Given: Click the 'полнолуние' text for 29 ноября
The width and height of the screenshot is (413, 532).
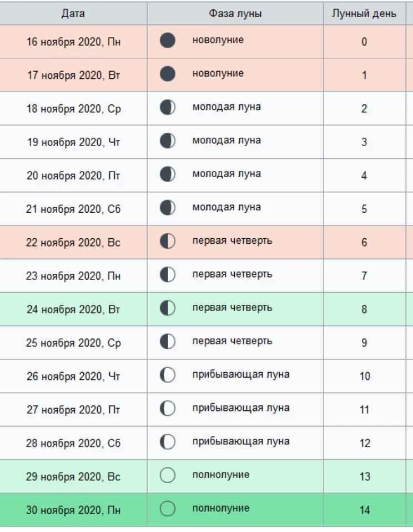Looking at the screenshot, I should click(x=221, y=475).
